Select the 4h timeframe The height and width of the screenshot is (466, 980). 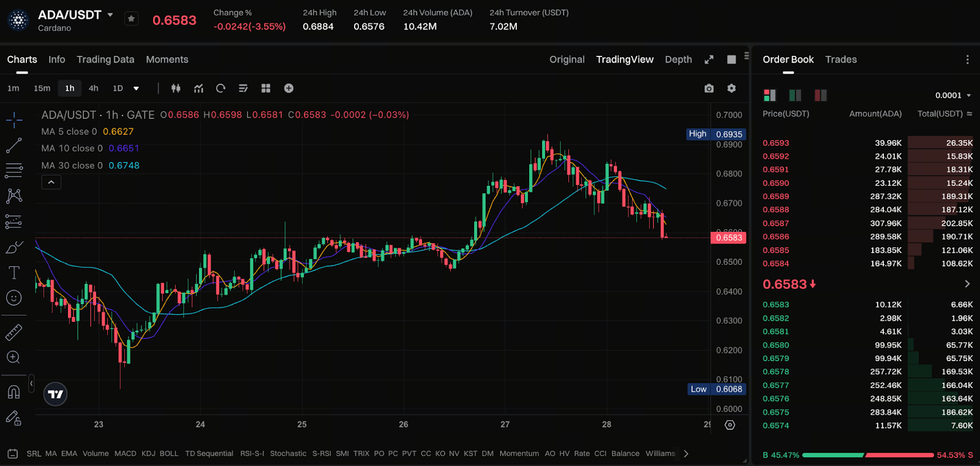(x=93, y=88)
